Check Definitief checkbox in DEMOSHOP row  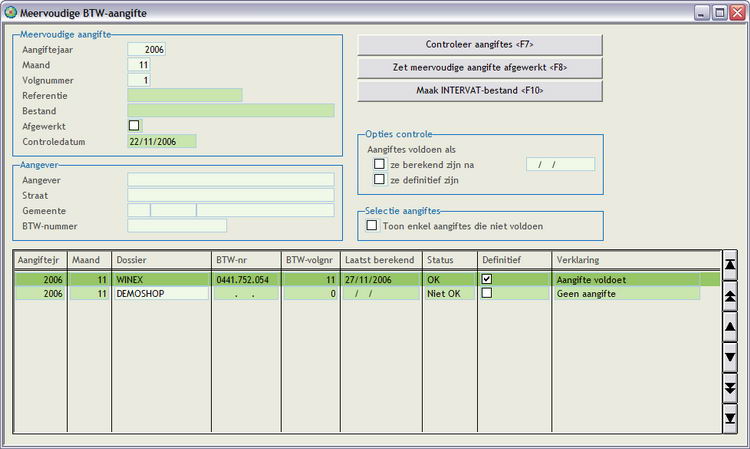point(486,293)
